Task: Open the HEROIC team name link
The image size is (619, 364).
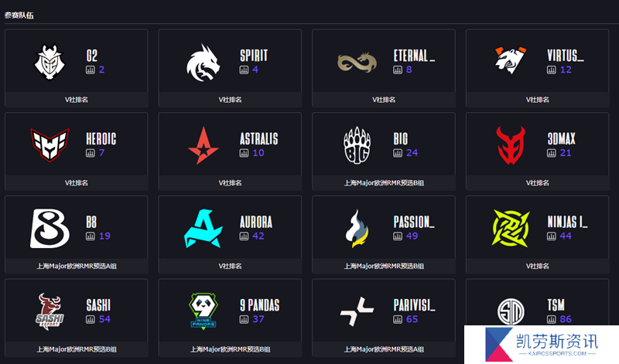Action: (x=101, y=139)
